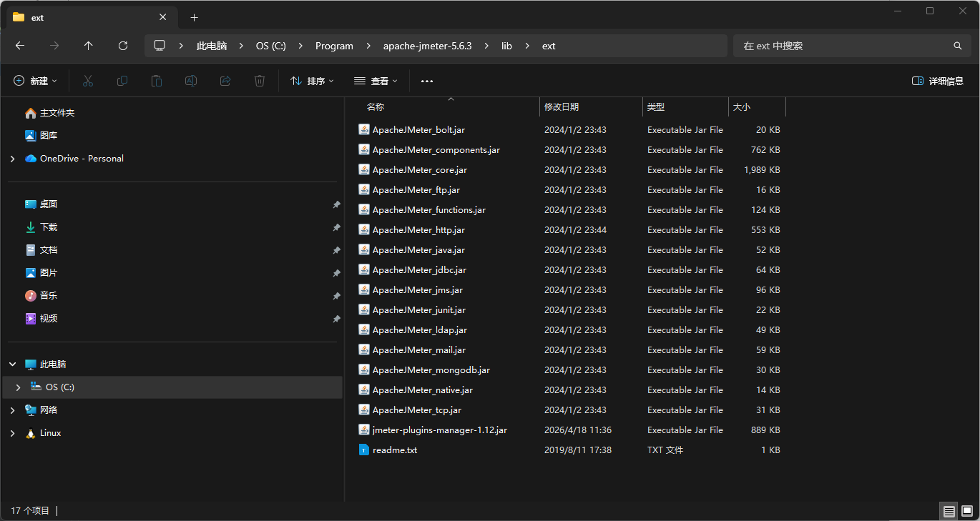Click the Cut scissors icon in toolbar
This screenshot has width=980, height=521.
88,81
